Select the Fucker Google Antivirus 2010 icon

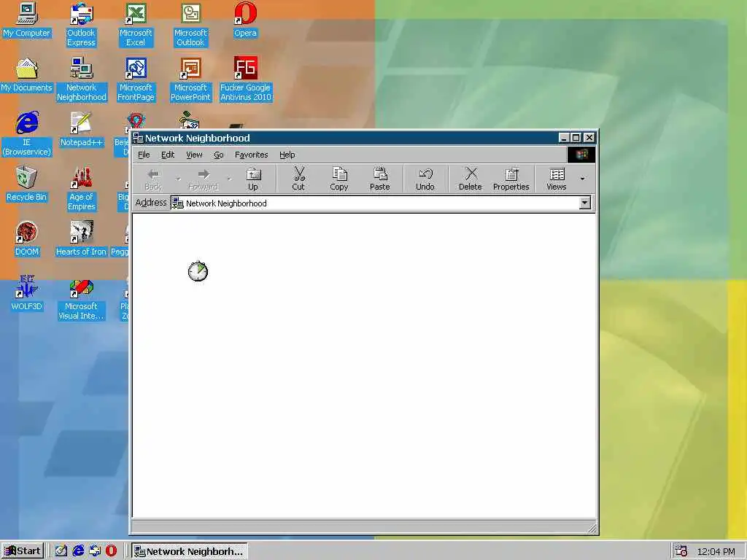point(245,79)
